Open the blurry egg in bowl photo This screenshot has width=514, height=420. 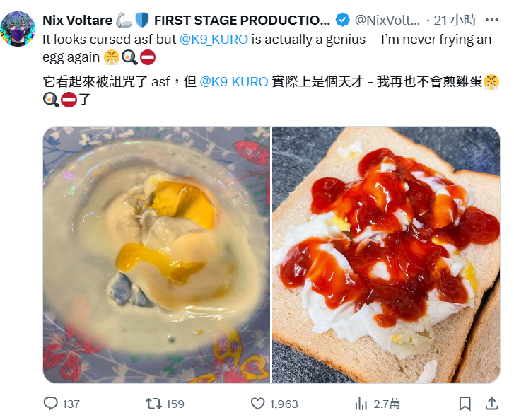pyautogui.click(x=156, y=255)
